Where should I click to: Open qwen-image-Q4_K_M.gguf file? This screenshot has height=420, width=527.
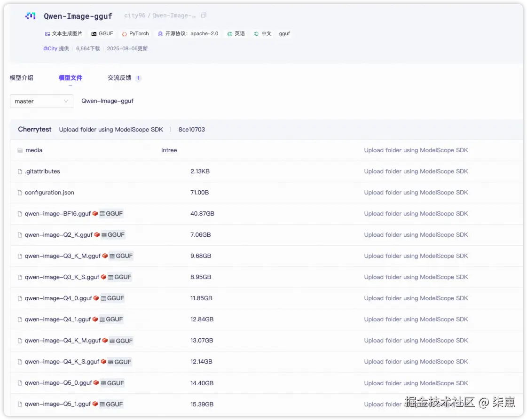[63, 341]
